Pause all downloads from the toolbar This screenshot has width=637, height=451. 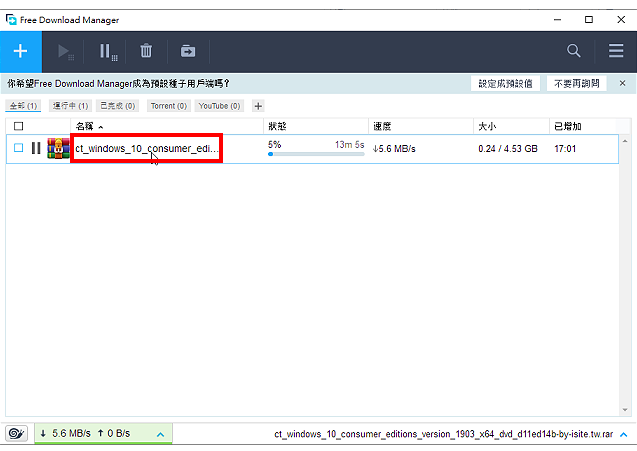coord(108,52)
